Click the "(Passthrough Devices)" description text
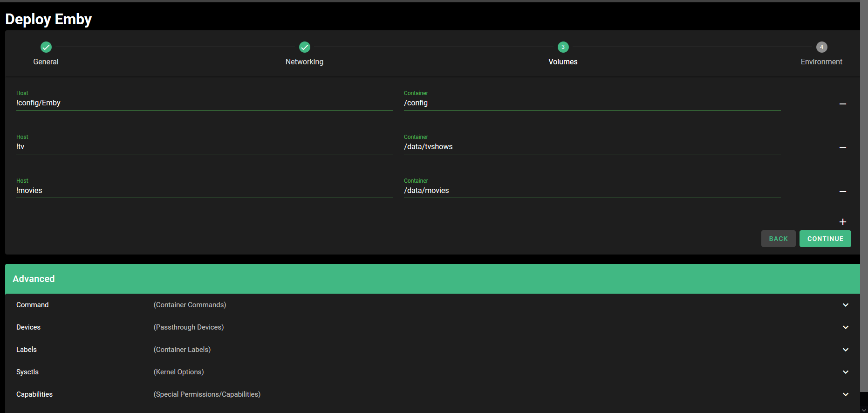This screenshot has width=868, height=413. click(x=189, y=327)
